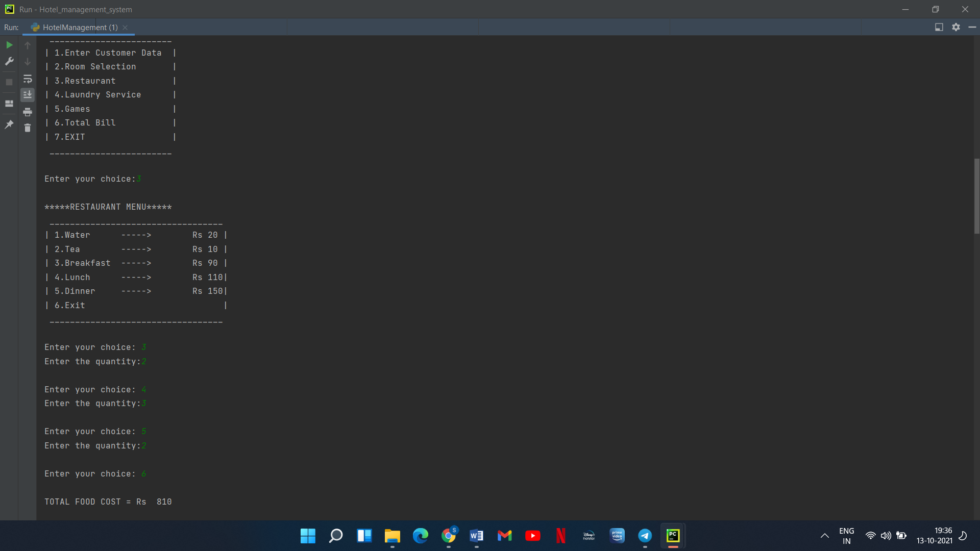
Task: Close the HotelManagement (1) tab
Action: point(125,28)
